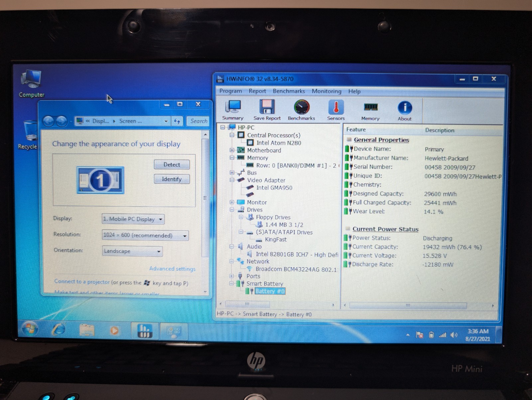The width and height of the screenshot is (532, 400).
Task: Click the Action Center flag tray icon
Action: [x=420, y=335]
